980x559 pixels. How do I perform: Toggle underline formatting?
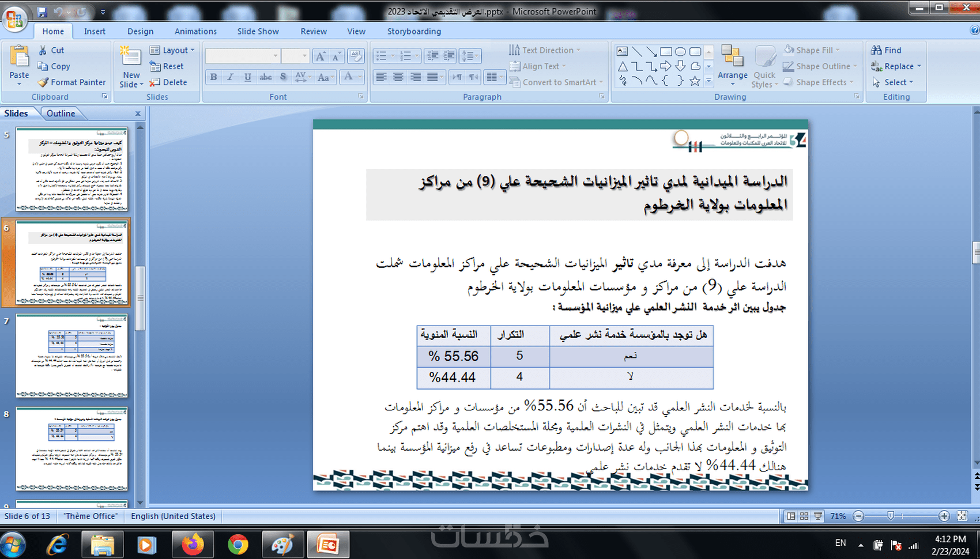pyautogui.click(x=248, y=77)
